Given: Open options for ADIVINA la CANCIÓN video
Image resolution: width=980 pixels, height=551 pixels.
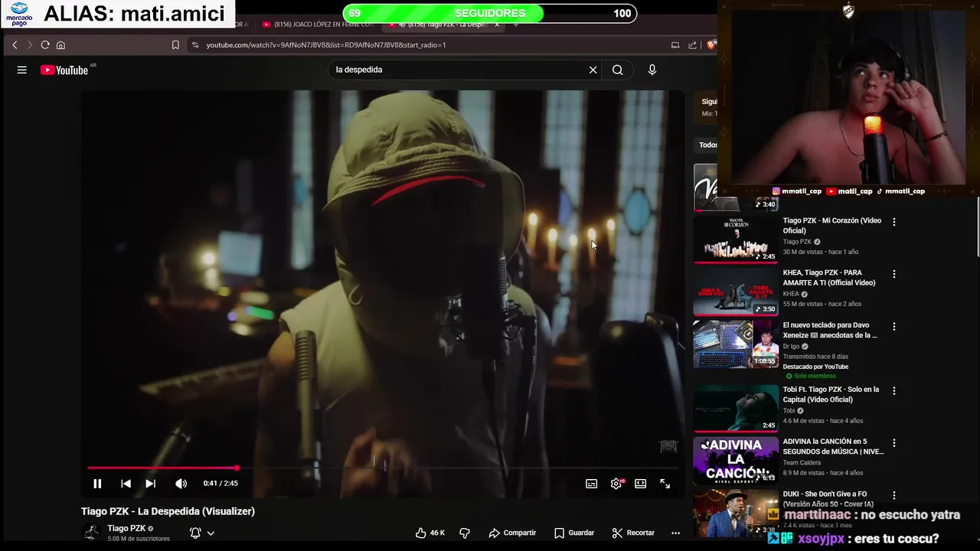Looking at the screenshot, I should 893,443.
